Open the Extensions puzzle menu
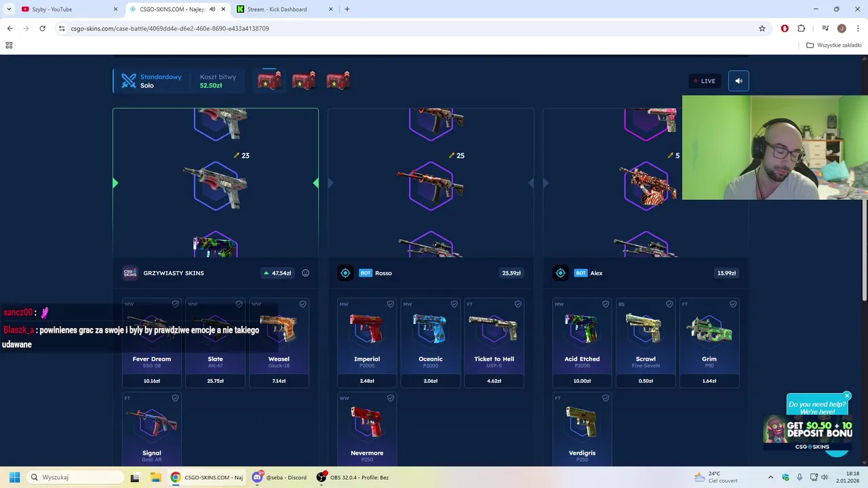This screenshot has width=868, height=488. coord(802,28)
